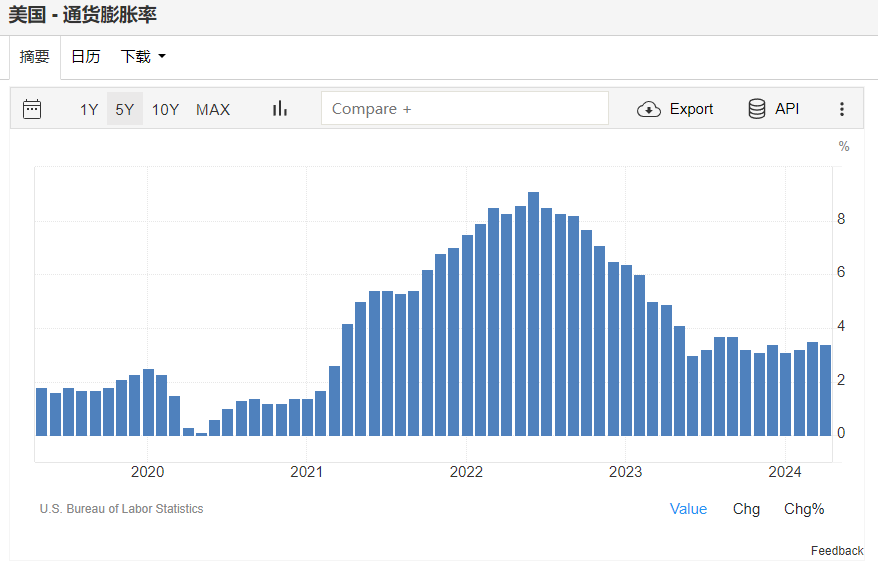Click the 2023 x-axis year label
This screenshot has height=562, width=878.
(625, 472)
